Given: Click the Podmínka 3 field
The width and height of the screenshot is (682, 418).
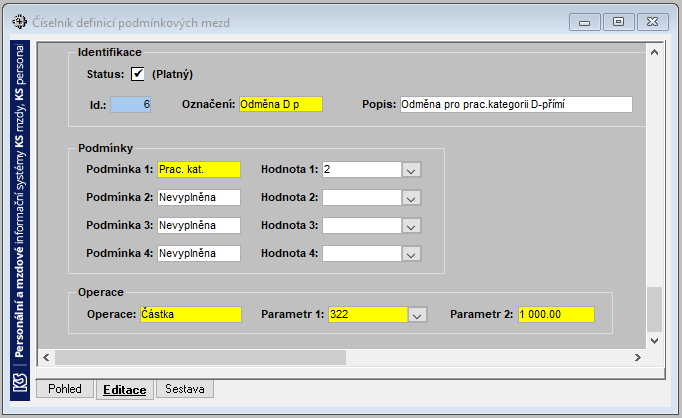Looking at the screenshot, I should (199, 225).
